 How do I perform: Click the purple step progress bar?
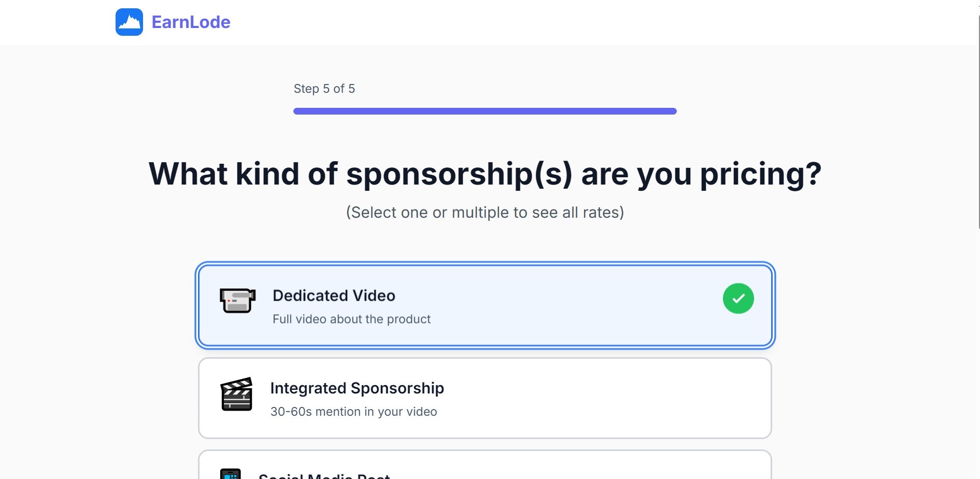click(485, 111)
